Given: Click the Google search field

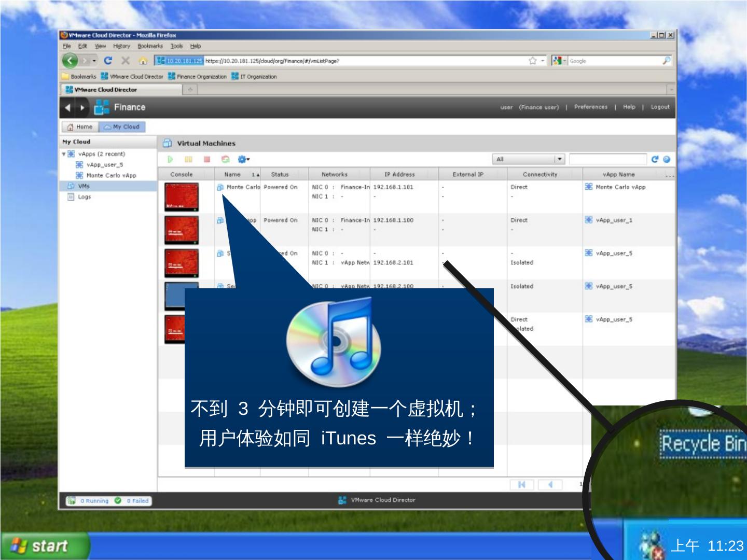Looking at the screenshot, I should [614, 61].
